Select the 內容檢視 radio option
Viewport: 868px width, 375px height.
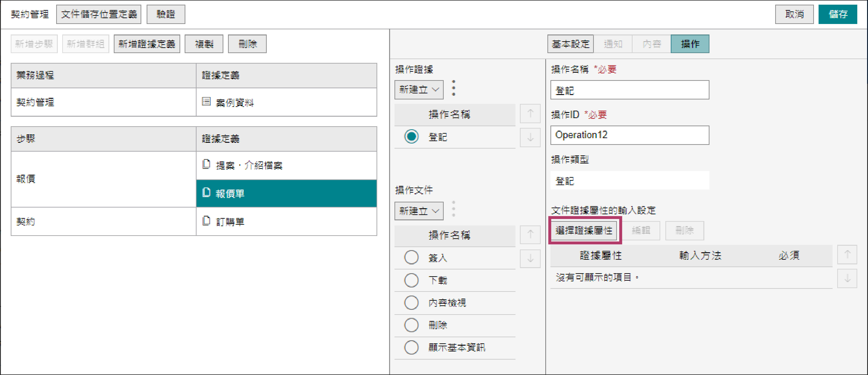[x=412, y=302]
